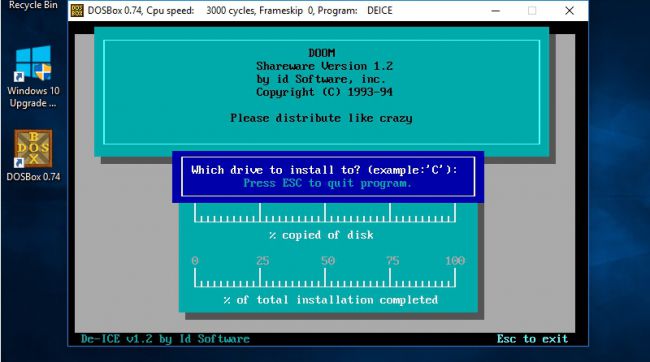Click the 'DOOM' heading in the banner
This screenshot has height=362, width=650.
click(322, 53)
